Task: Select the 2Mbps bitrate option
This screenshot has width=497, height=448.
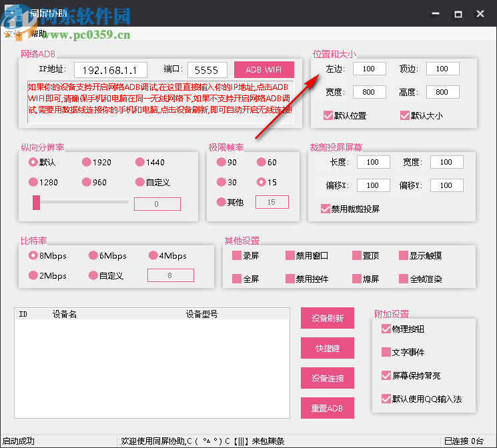Action: point(33,275)
